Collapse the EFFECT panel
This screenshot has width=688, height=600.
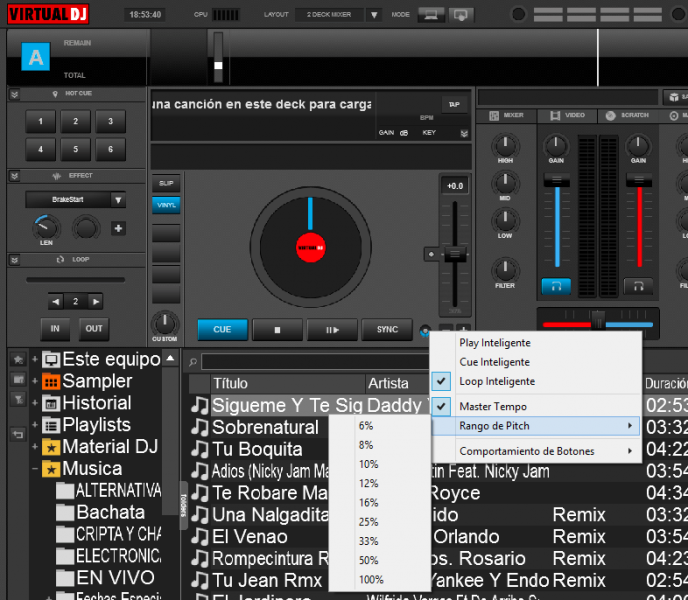[x=14, y=176]
